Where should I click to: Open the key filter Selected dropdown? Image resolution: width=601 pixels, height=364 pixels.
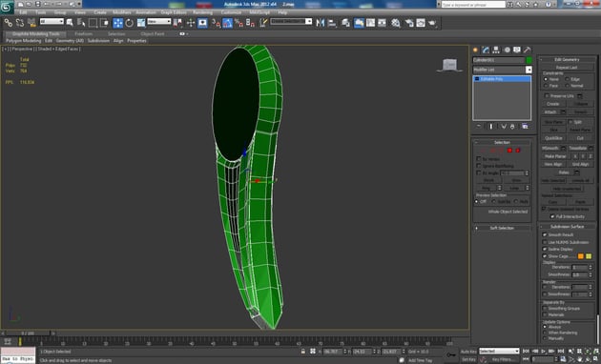click(499, 351)
